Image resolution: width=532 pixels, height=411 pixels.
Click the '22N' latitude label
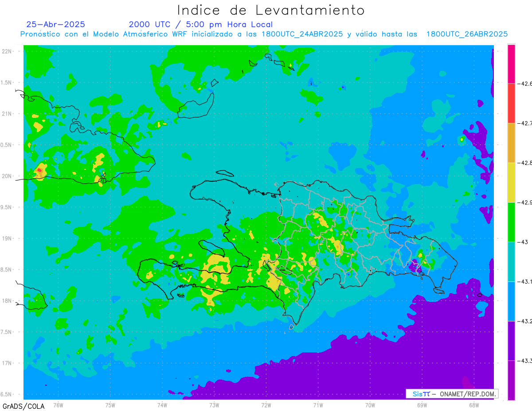pyautogui.click(x=8, y=51)
